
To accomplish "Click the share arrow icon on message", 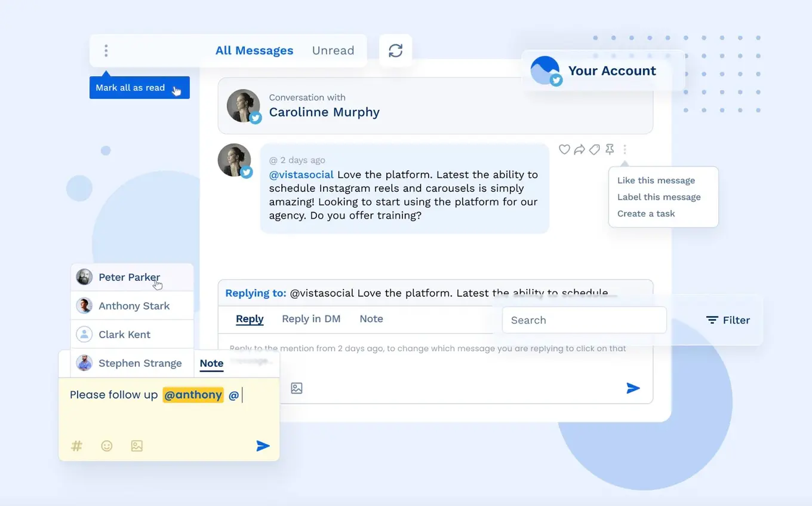I will click(x=579, y=149).
